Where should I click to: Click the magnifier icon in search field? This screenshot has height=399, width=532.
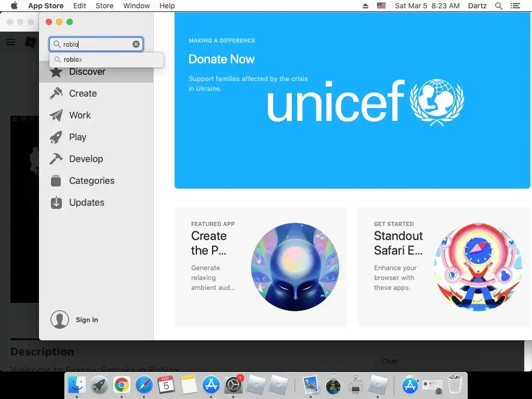57,44
